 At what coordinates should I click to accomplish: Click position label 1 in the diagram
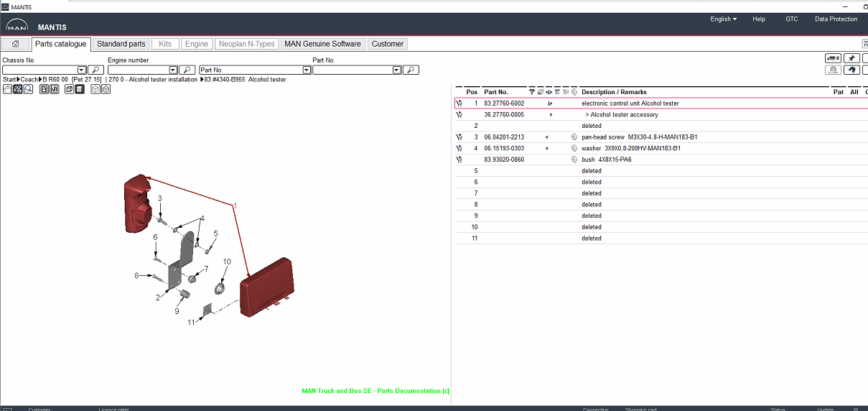coord(234,205)
